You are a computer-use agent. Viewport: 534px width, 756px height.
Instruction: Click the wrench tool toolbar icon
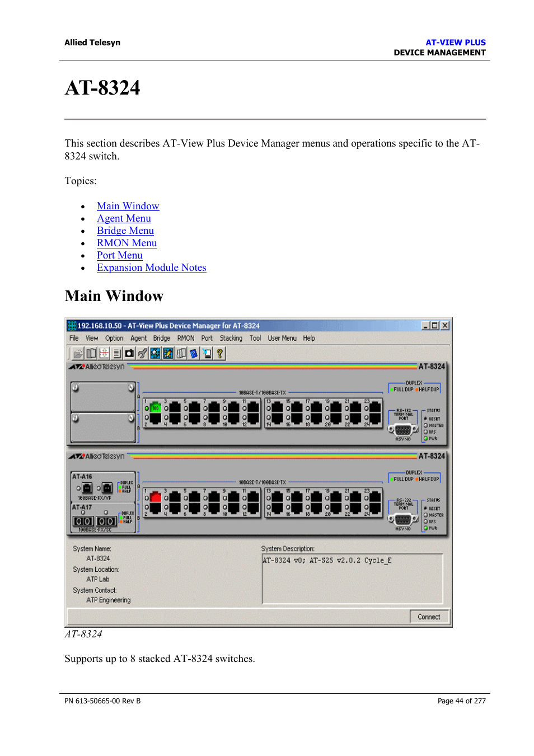point(143,354)
